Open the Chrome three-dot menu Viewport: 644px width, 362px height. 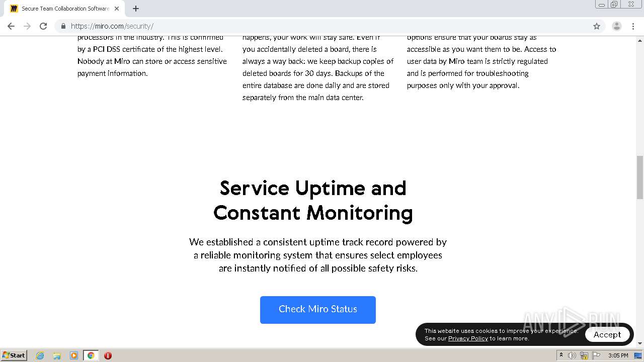[633, 26]
